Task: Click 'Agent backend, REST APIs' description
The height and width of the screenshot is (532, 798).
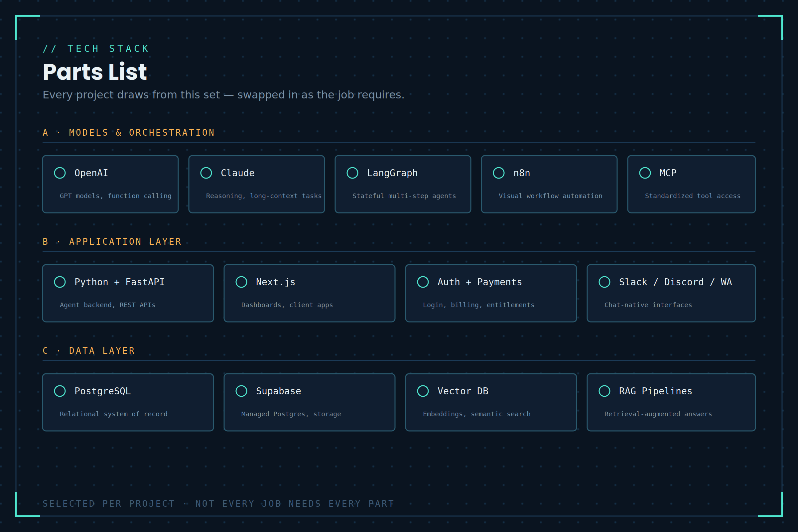Action: point(107,305)
